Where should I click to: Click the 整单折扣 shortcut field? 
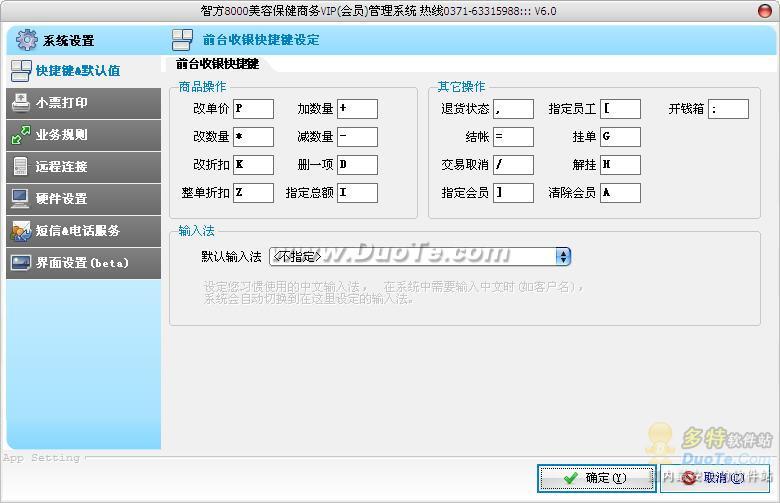coord(253,193)
